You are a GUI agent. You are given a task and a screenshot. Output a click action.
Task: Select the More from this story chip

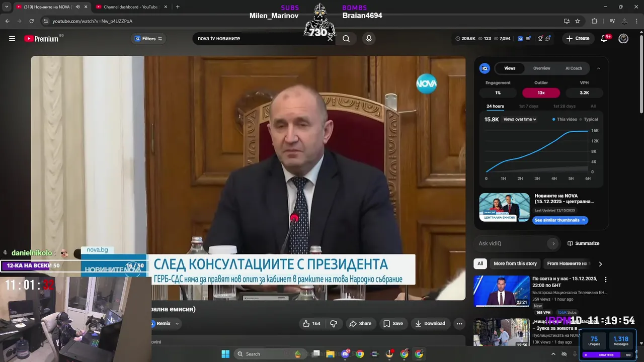point(515,263)
